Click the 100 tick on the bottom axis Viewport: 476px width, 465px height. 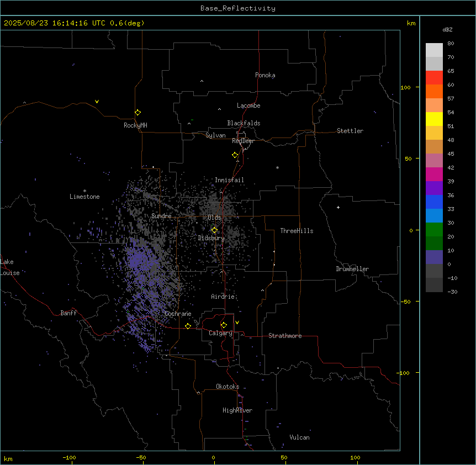coord(355,458)
